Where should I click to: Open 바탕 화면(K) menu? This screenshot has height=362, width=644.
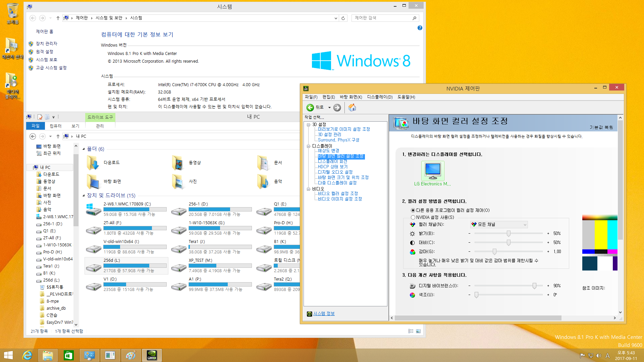[351, 97]
